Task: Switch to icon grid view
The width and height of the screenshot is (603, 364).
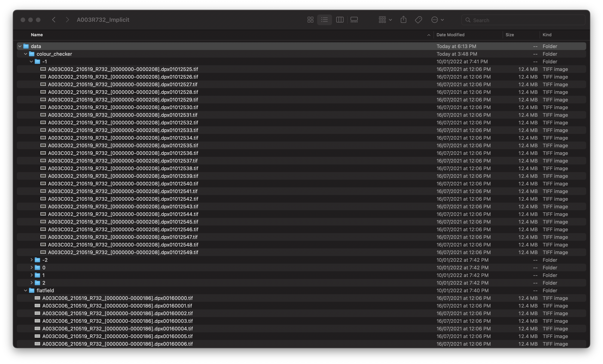Action: pos(310,20)
